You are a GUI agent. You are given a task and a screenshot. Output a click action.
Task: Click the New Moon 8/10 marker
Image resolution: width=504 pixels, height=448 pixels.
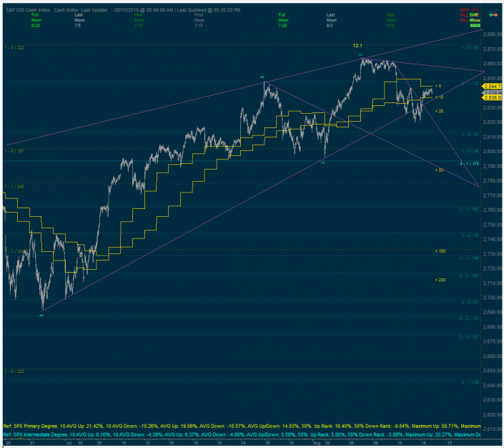[x=391, y=20]
